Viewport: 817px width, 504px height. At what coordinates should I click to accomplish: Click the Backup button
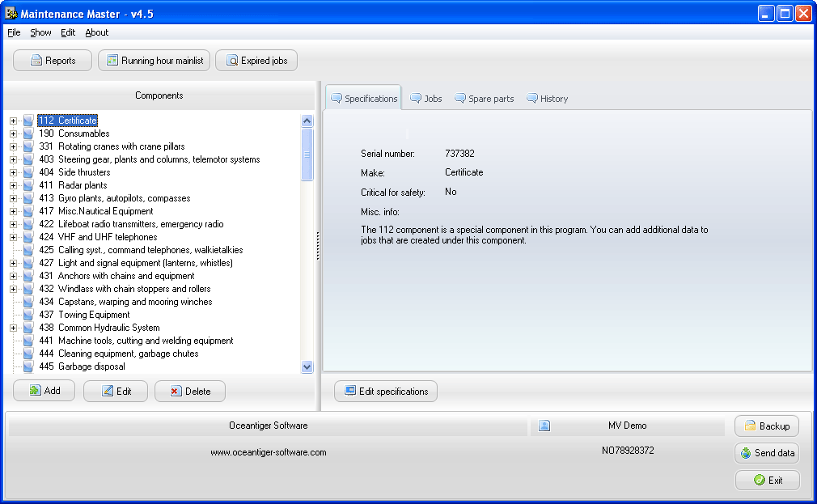(767, 426)
